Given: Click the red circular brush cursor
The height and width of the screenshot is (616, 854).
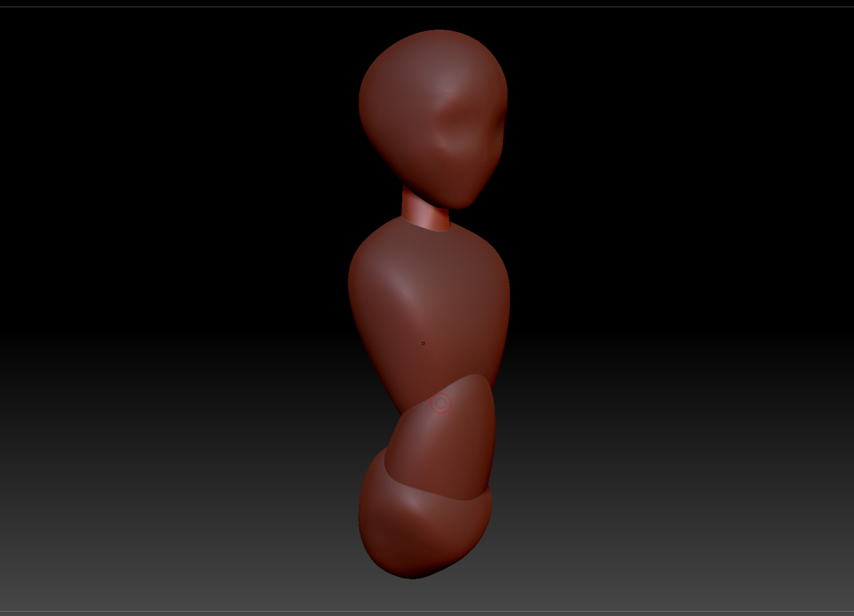Looking at the screenshot, I should tap(441, 403).
